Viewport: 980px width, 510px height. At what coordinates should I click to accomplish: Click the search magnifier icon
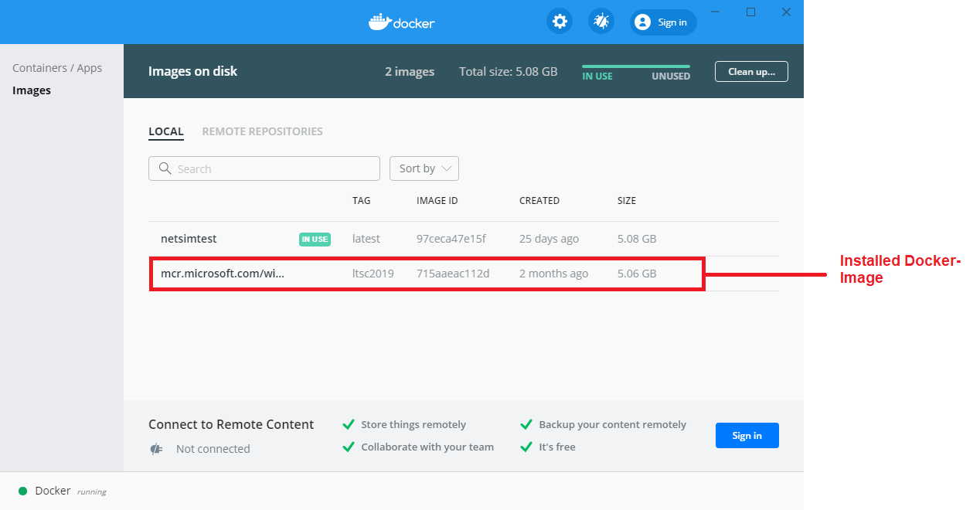(x=165, y=168)
